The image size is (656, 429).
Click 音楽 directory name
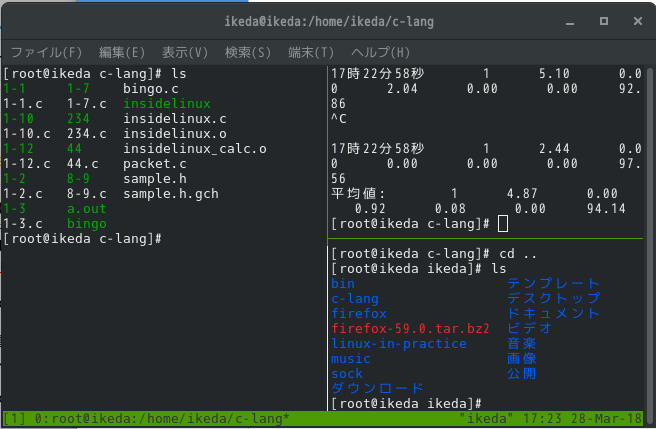pyautogui.click(x=522, y=344)
